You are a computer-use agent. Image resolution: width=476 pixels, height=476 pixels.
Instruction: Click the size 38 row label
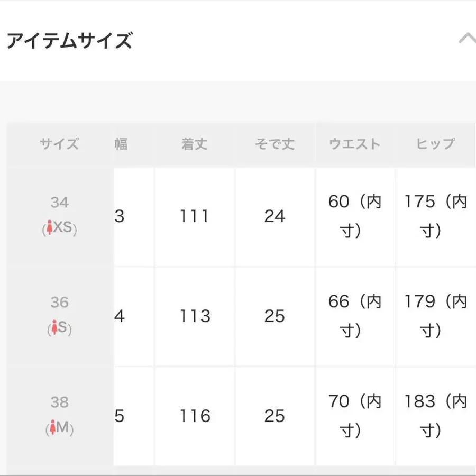coord(60,402)
